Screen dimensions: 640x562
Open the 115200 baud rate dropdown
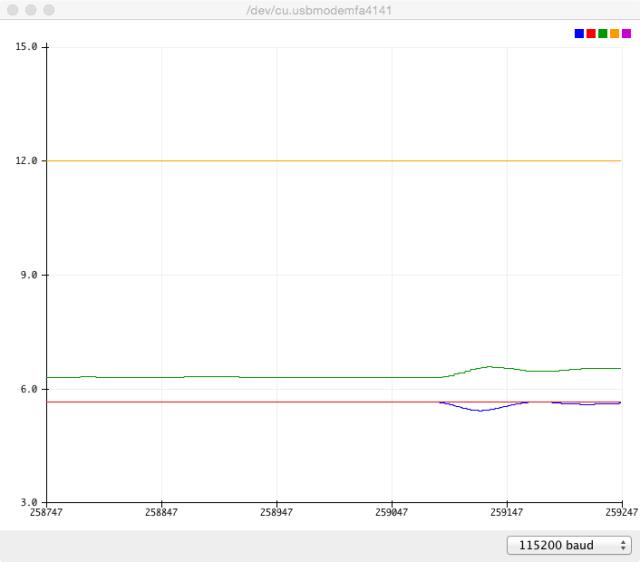click(569, 545)
